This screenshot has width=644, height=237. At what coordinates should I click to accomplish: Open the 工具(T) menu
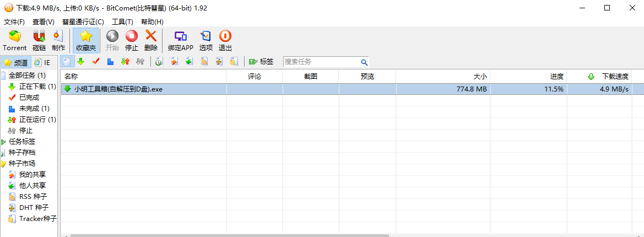click(x=122, y=22)
